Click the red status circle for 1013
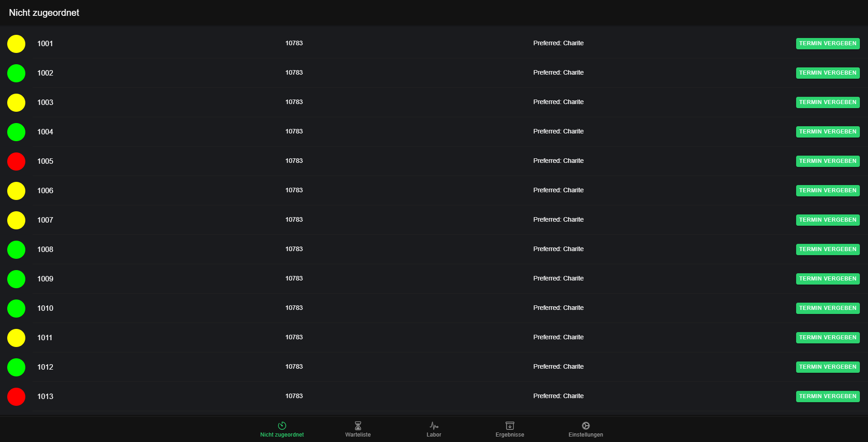The height and width of the screenshot is (442, 868). click(16, 397)
